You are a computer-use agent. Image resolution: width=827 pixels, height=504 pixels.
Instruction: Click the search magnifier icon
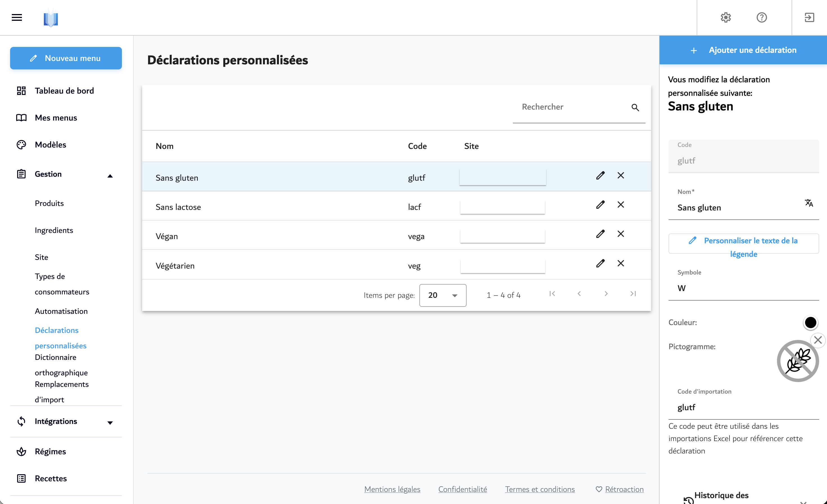click(x=635, y=107)
